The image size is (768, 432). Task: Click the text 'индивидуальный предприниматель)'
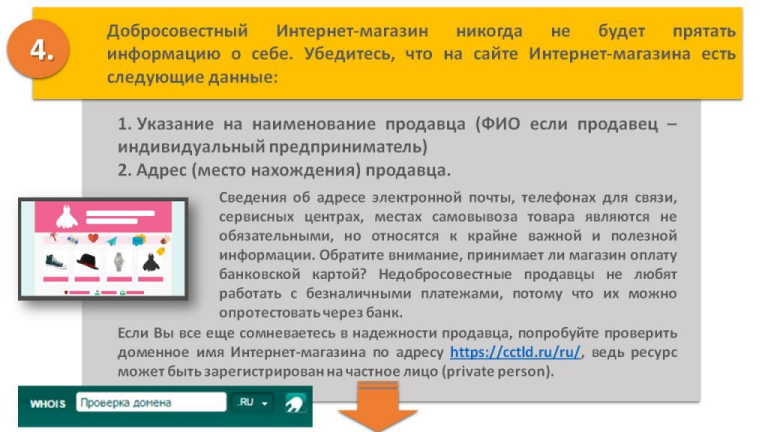coord(272,146)
